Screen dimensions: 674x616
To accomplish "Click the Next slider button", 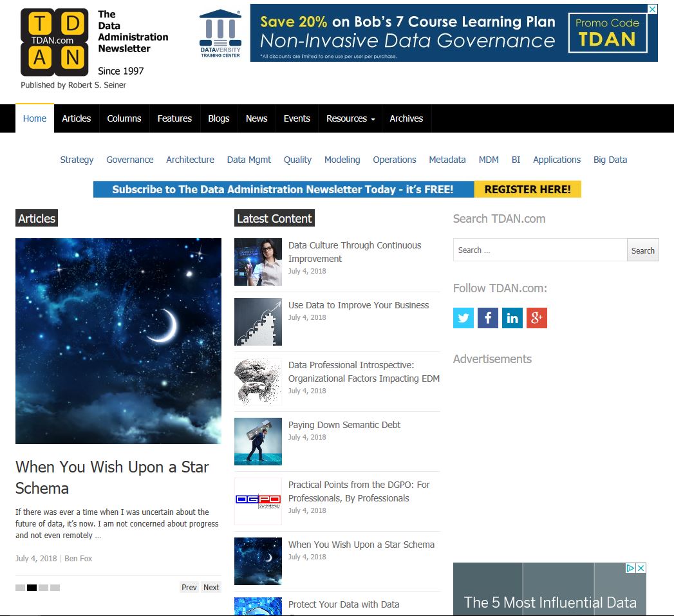I will pyautogui.click(x=211, y=587).
